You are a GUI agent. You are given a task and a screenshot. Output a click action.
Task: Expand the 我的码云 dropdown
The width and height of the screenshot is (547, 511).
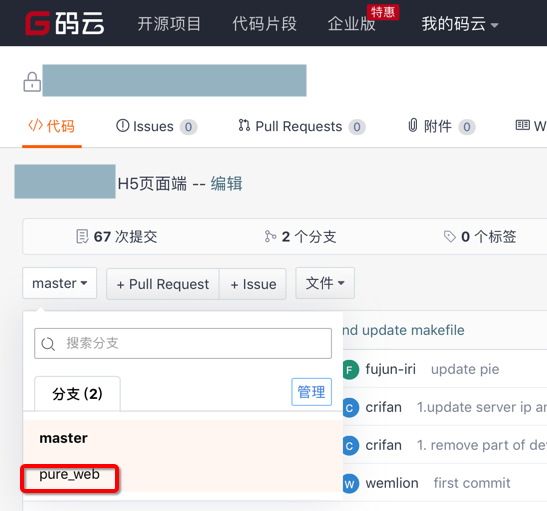point(460,24)
